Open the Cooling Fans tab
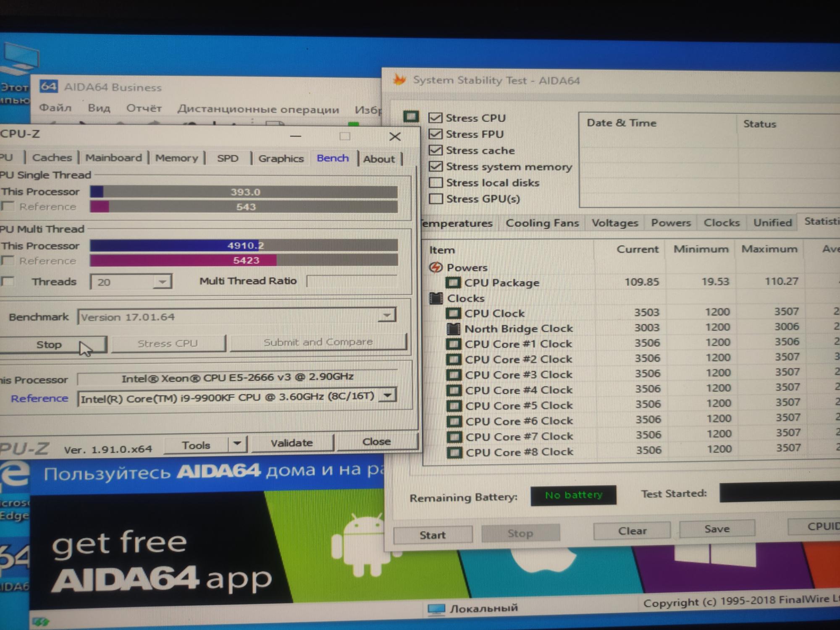The height and width of the screenshot is (630, 840). pos(542,223)
